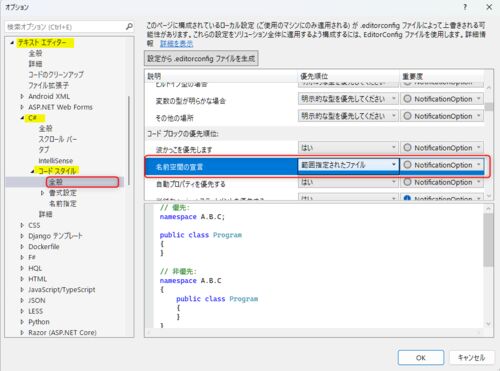This screenshot has width=500, height=371.
Task: Expand the Django テンプレート node
Action: coord(22,236)
